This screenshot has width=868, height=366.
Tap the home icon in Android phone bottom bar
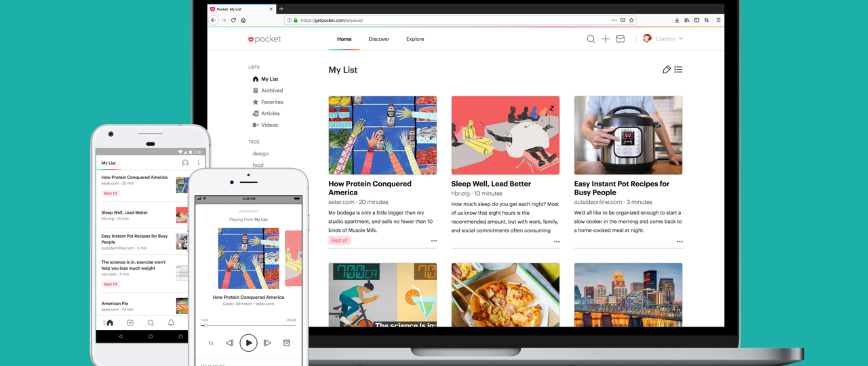click(109, 323)
